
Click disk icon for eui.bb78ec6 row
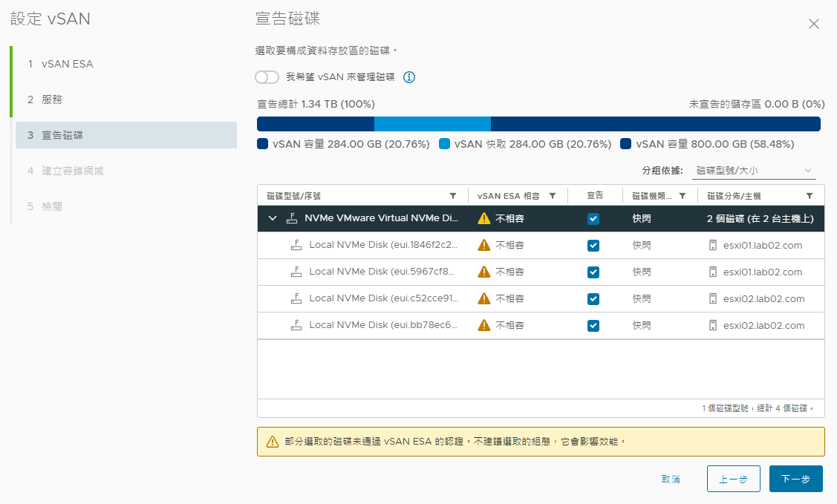point(296,325)
